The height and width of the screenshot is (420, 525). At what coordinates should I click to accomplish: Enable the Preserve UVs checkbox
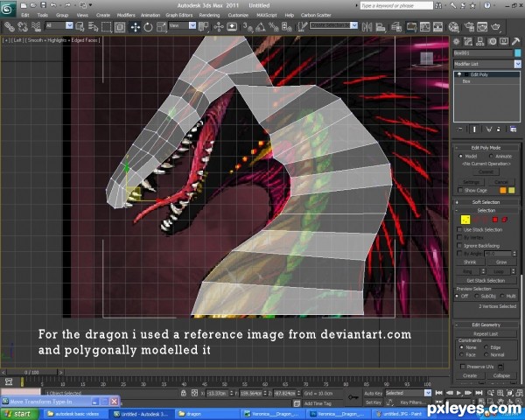click(x=463, y=367)
